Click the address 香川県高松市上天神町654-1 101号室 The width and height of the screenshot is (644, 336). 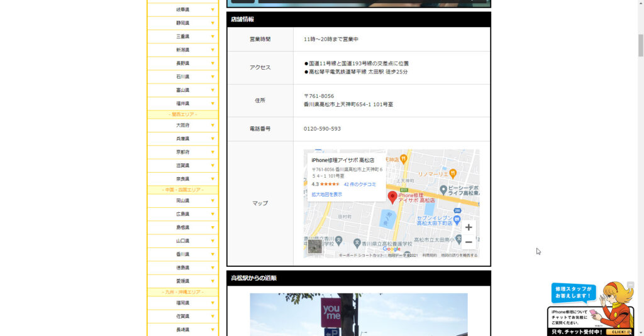click(x=348, y=105)
